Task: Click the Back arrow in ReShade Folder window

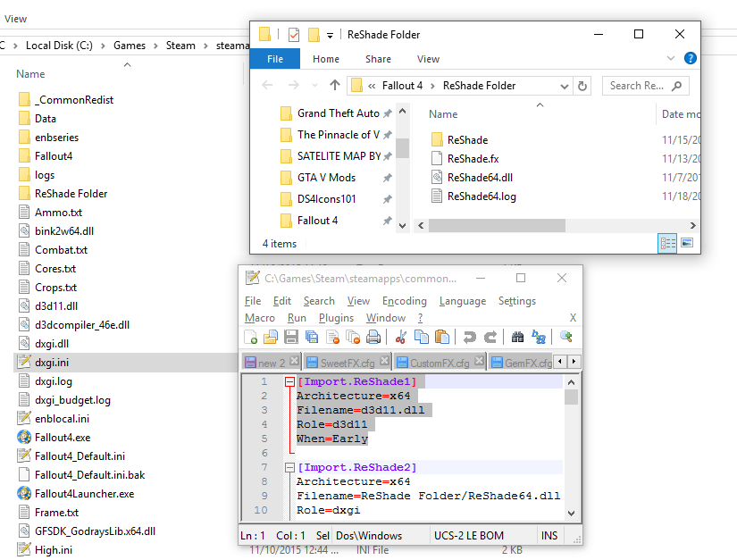Action: (267, 85)
